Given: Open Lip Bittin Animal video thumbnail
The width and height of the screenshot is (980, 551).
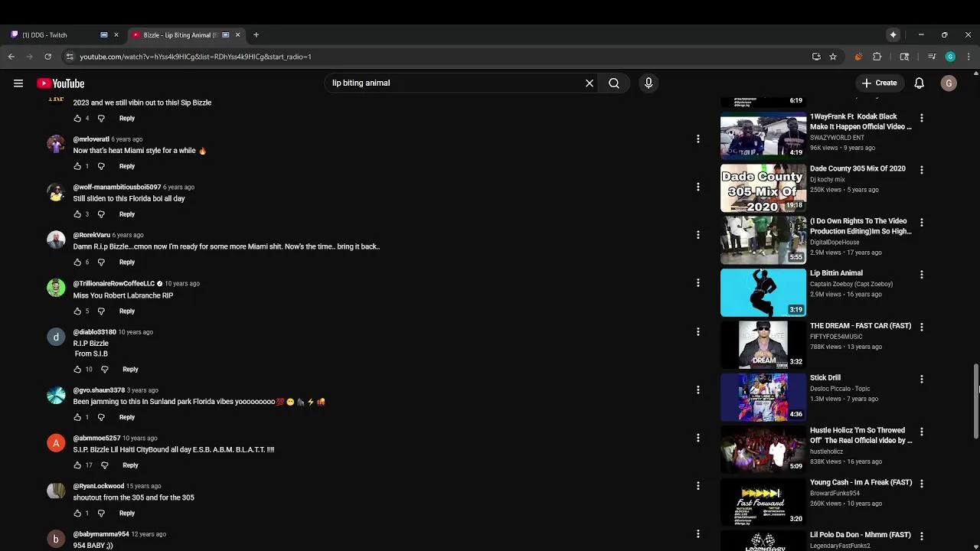Looking at the screenshot, I should pos(763,292).
